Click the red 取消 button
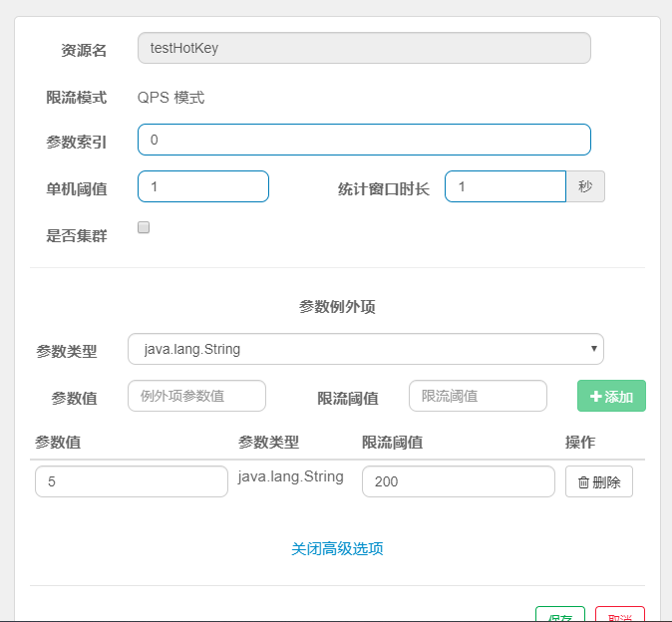This screenshot has width=672, height=622. (619, 616)
